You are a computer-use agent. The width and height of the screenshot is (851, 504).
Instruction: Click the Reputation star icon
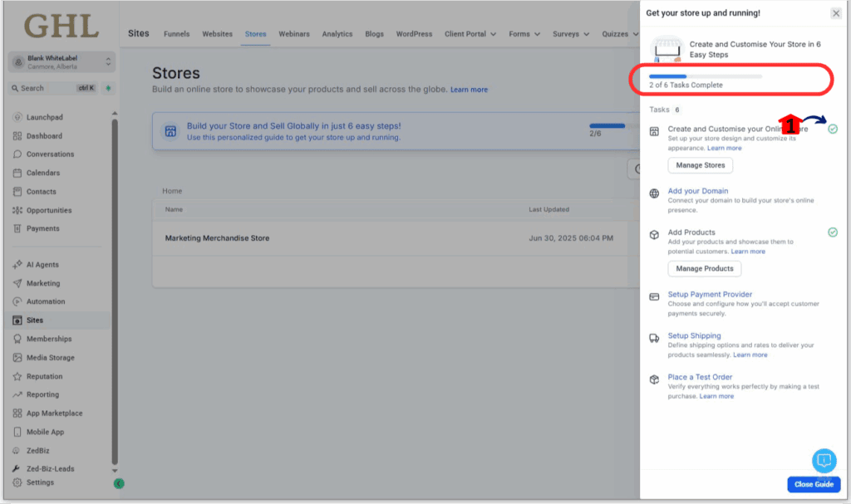coord(17,376)
